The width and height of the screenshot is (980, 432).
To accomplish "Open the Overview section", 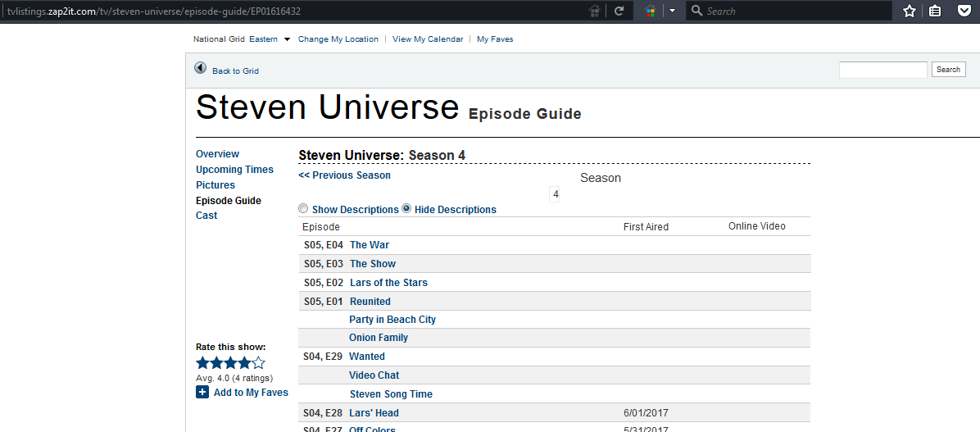I will coord(217,154).
